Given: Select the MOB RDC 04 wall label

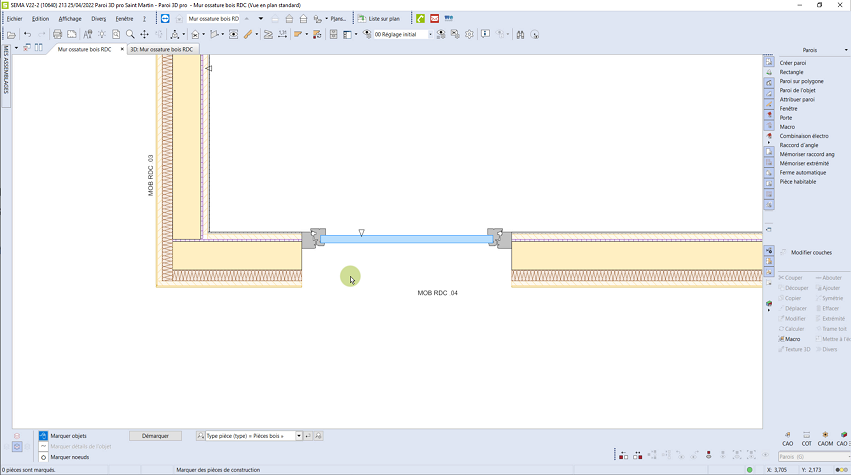Looking at the screenshot, I should pos(437,293).
